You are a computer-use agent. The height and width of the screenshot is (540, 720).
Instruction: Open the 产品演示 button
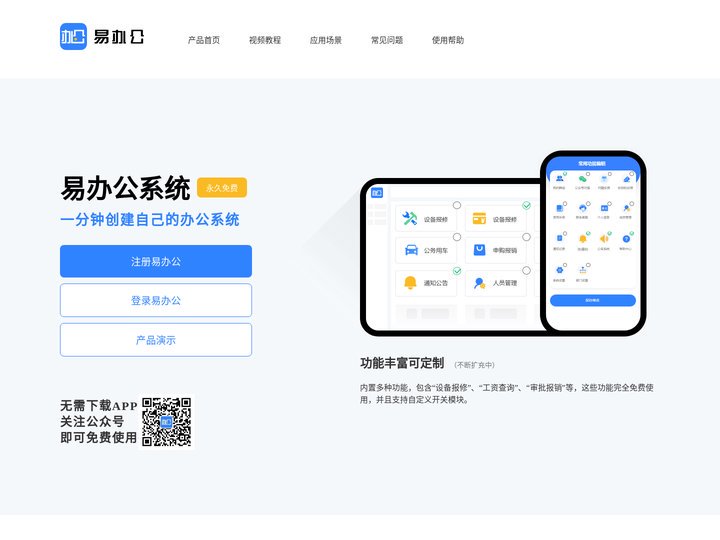pyautogui.click(x=156, y=340)
